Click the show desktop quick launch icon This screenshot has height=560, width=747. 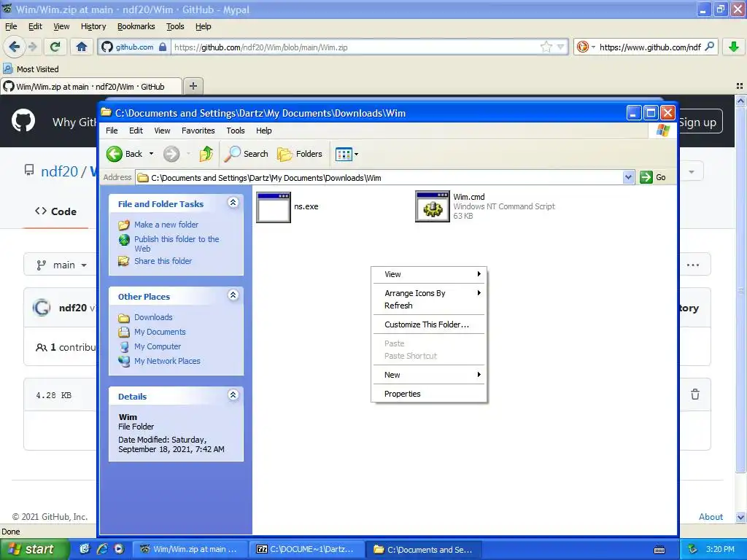pos(85,549)
